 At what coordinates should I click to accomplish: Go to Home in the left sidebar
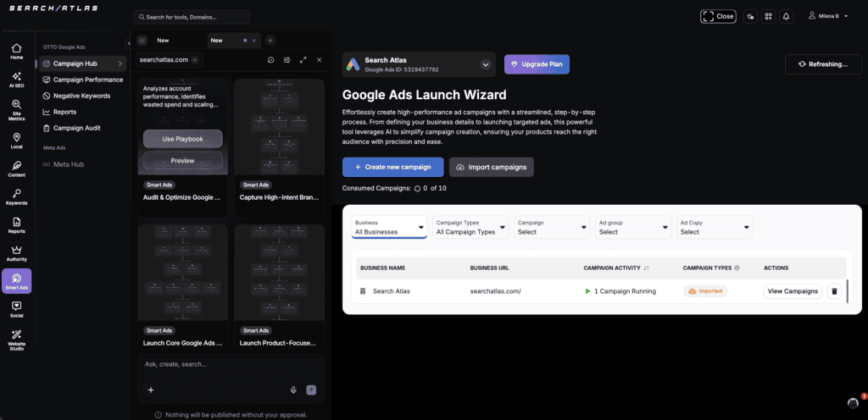[x=17, y=51]
